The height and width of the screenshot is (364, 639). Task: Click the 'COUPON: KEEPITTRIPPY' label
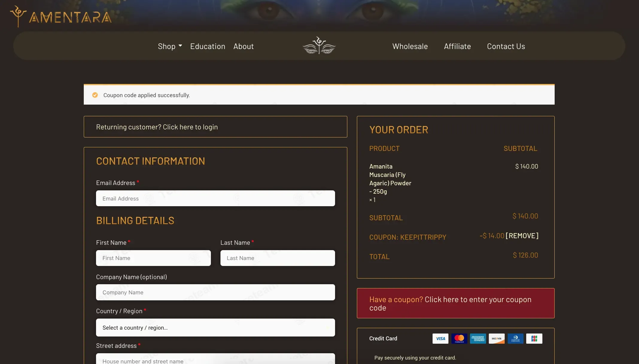tap(408, 237)
